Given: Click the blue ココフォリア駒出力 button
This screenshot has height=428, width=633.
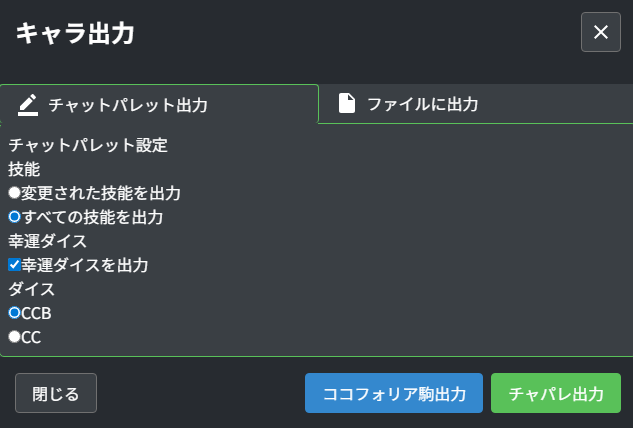Looking at the screenshot, I should 394,393.
